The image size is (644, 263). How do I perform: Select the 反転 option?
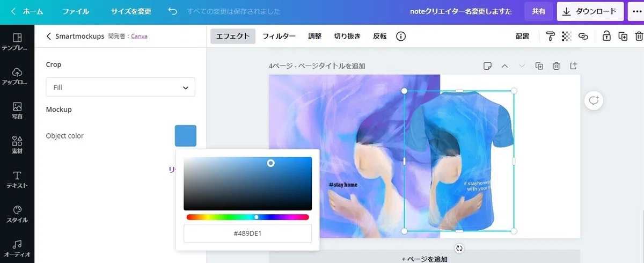[x=379, y=36]
